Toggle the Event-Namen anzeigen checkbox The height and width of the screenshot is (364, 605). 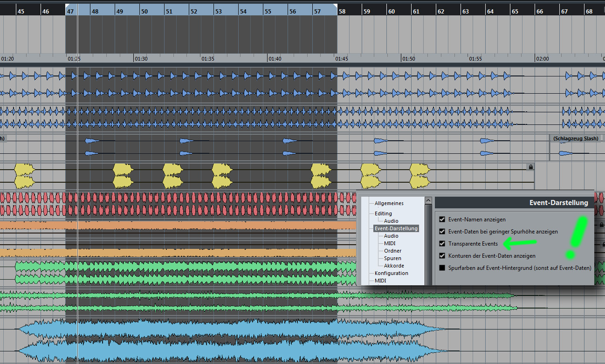[x=442, y=219]
